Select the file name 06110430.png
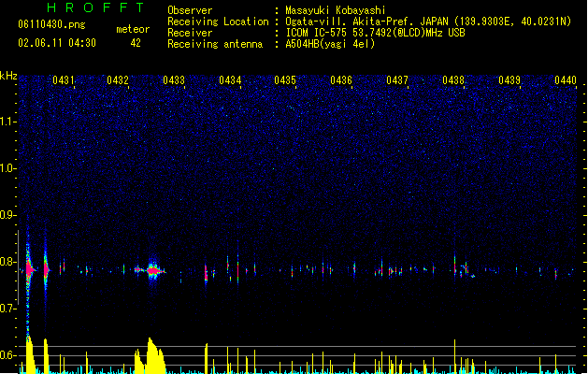The width and height of the screenshot is (588, 374). (x=51, y=24)
